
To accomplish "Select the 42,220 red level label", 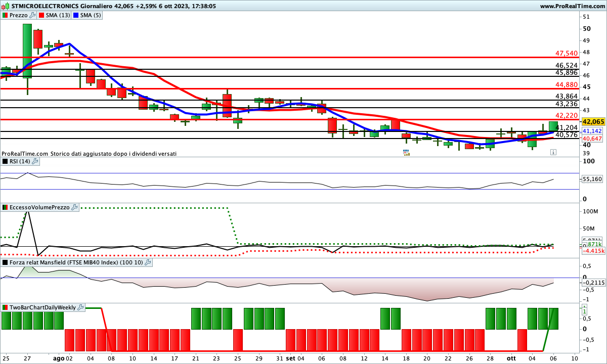I will (566, 115).
